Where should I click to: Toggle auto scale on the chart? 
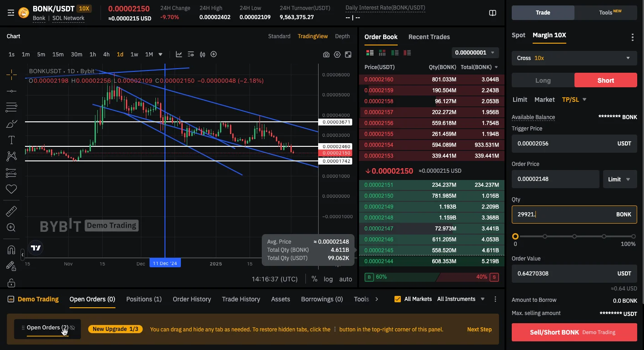click(346, 279)
